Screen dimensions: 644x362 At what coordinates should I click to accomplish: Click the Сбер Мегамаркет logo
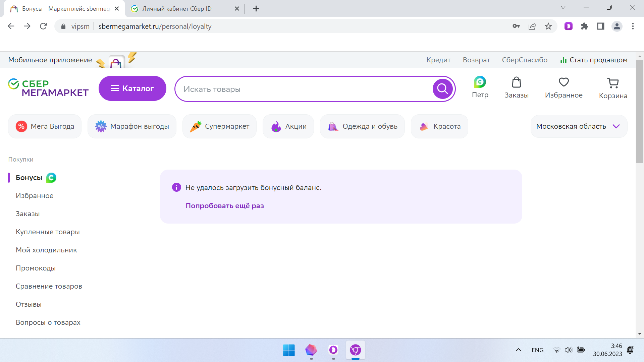click(x=48, y=88)
